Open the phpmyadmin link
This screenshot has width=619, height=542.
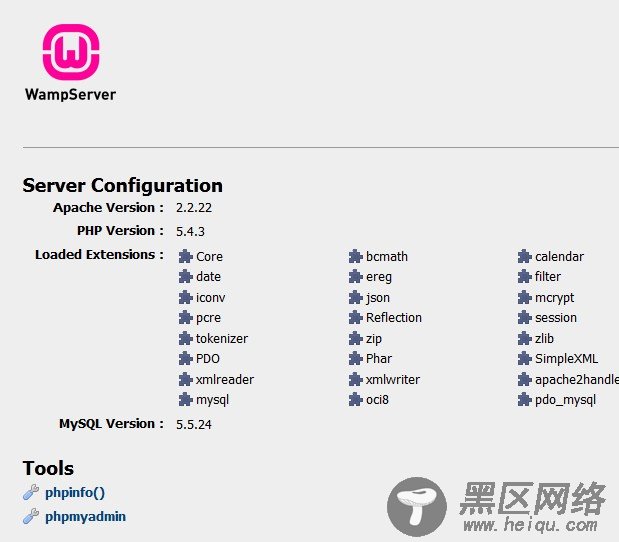coord(85,517)
